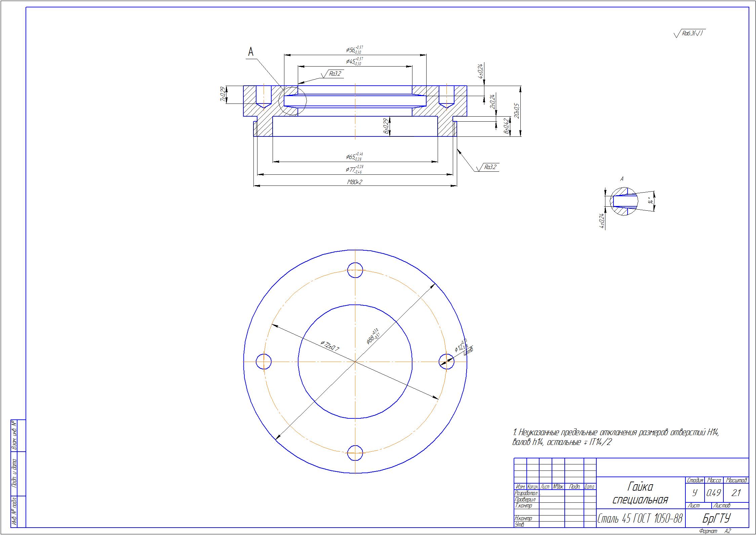Select the part name 'Гайка специальная'

tap(640, 493)
